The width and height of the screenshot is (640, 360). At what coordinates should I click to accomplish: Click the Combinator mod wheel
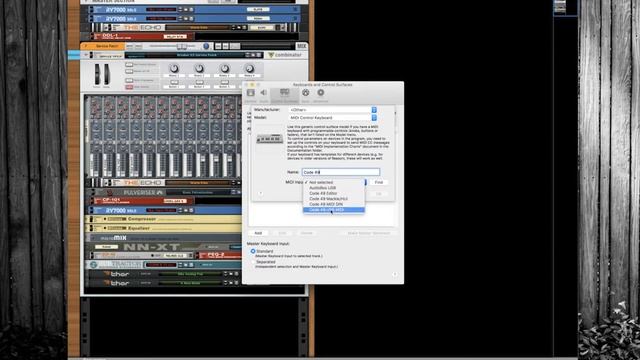(x=107, y=74)
